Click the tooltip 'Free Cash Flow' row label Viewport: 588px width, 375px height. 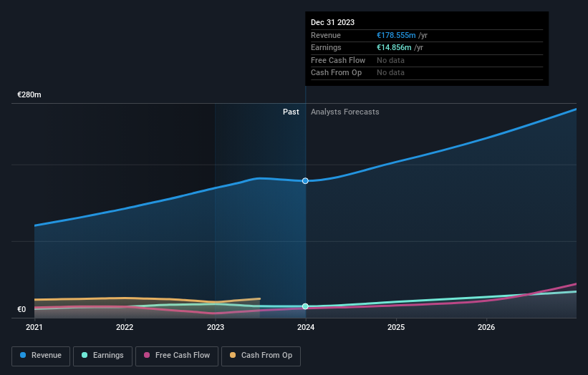click(x=338, y=60)
